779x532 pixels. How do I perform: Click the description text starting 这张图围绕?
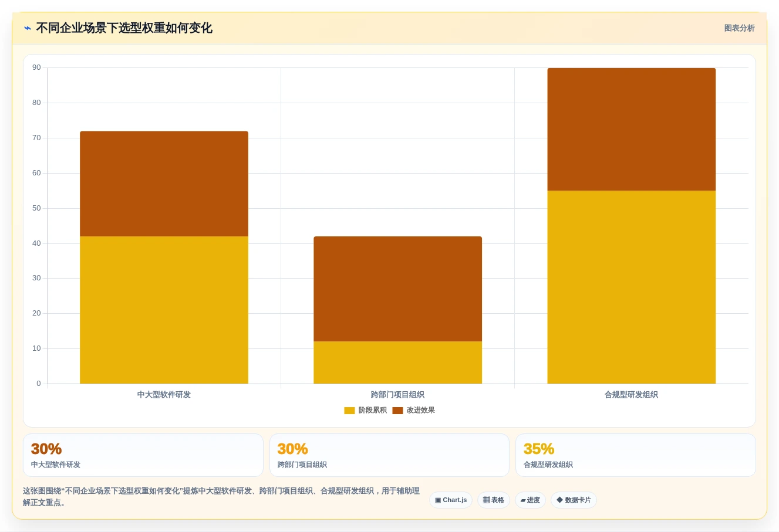[221, 497]
